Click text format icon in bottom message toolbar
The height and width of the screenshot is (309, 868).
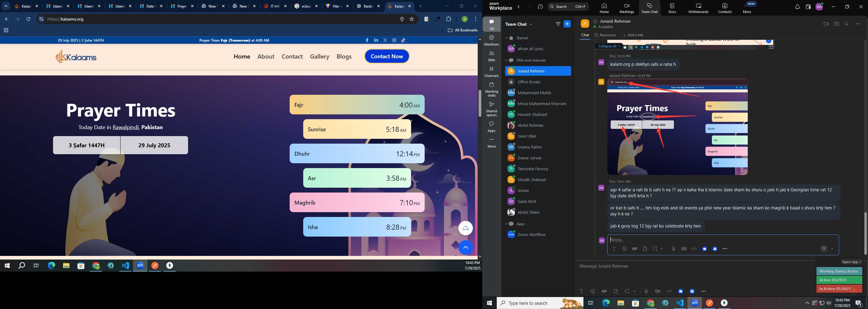point(581,291)
